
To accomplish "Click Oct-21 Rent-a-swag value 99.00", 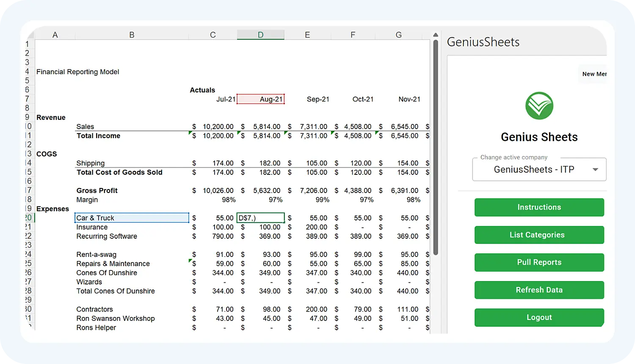I will pyautogui.click(x=363, y=255).
